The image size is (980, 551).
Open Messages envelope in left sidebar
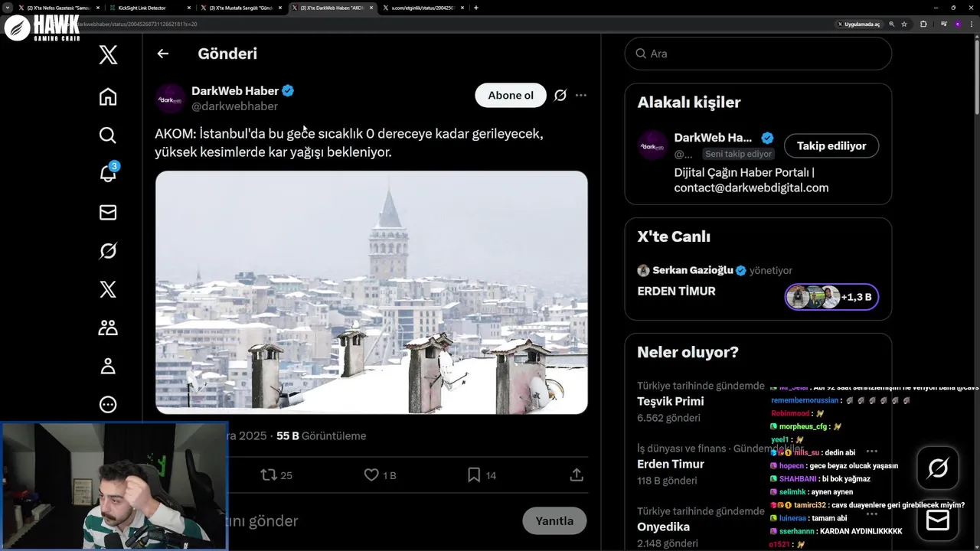click(x=108, y=213)
